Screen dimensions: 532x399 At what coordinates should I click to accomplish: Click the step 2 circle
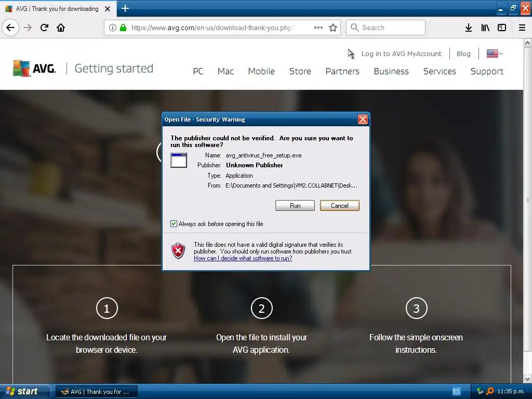262,308
